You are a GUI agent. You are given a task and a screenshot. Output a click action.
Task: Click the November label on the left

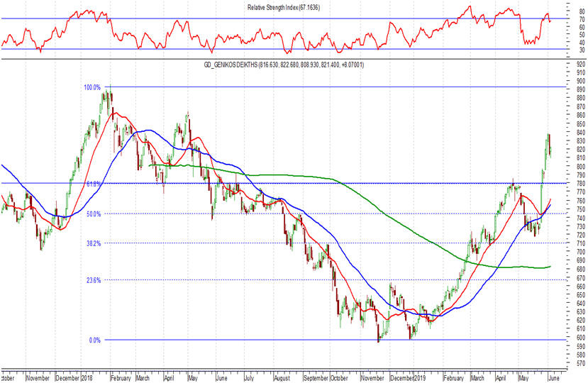coord(38,378)
